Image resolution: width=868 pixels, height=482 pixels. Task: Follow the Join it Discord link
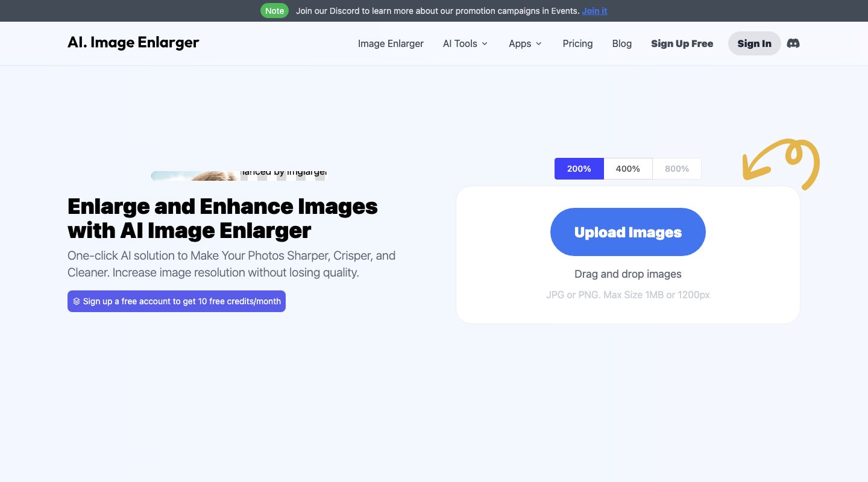coord(594,11)
